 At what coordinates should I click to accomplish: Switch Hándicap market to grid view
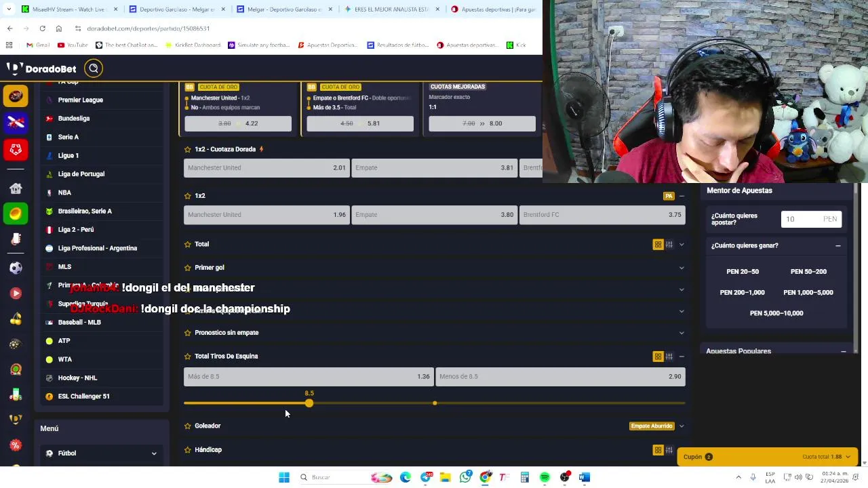pos(658,450)
